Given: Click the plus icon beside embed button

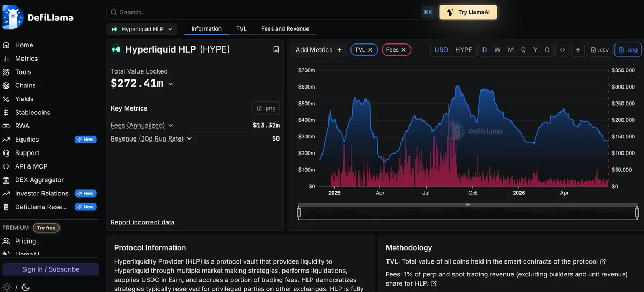Looking at the screenshot, I should click(578, 50).
